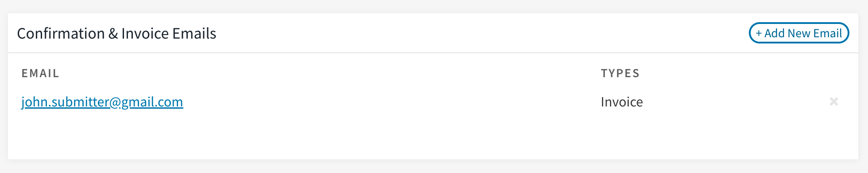
Task: Click the blue underlined email address
Action: (x=102, y=102)
